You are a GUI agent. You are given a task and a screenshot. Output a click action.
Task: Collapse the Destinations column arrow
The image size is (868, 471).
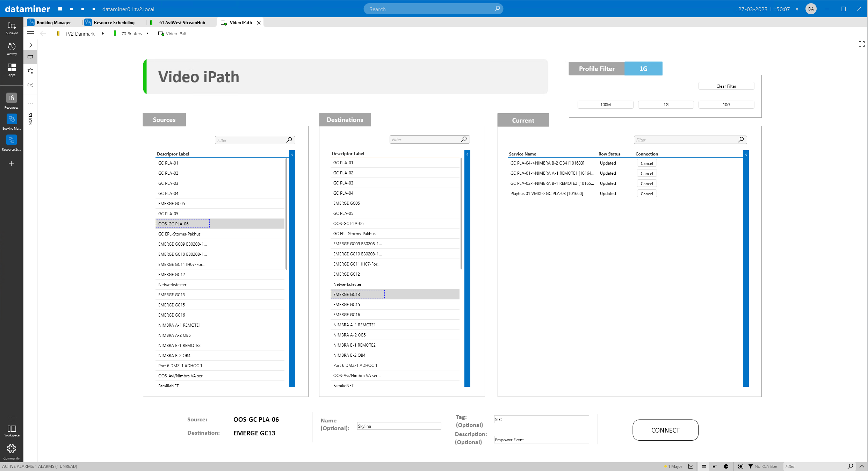[467, 154]
